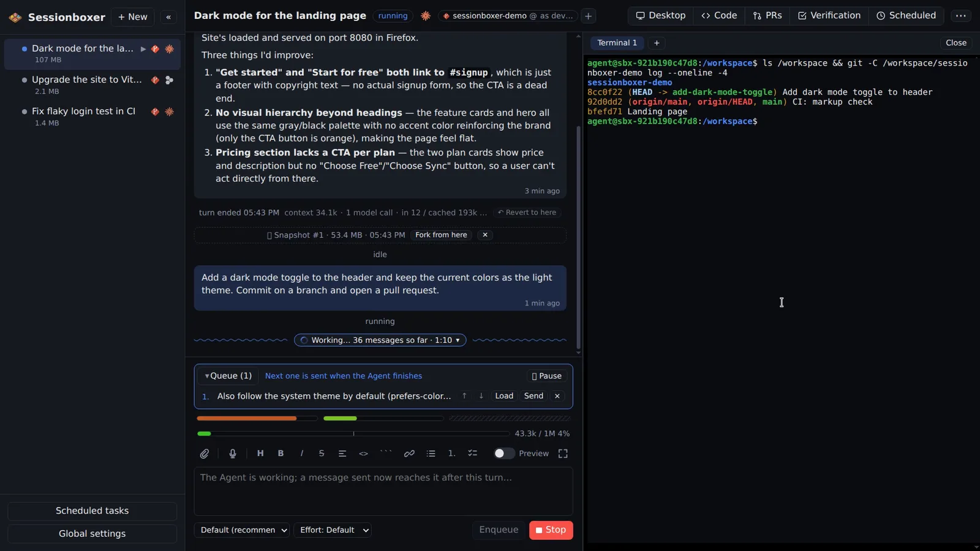980x551 pixels.
Task: Expand the Working… 36 messages status pill
Action: [x=380, y=340]
